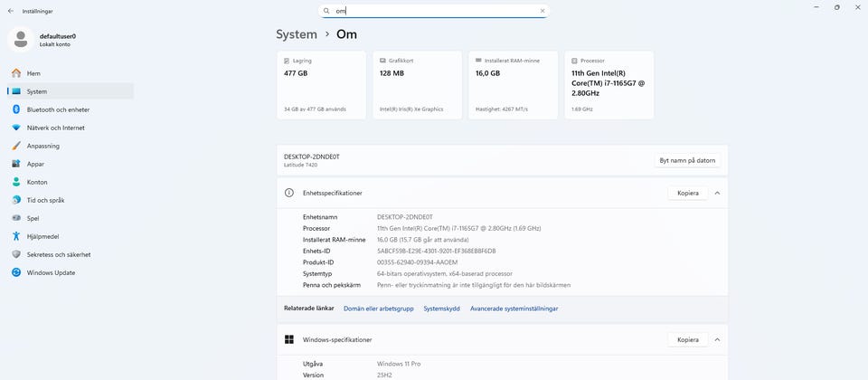Click 'Lokalt konto' under the username
The image size is (868, 380).
55,44
